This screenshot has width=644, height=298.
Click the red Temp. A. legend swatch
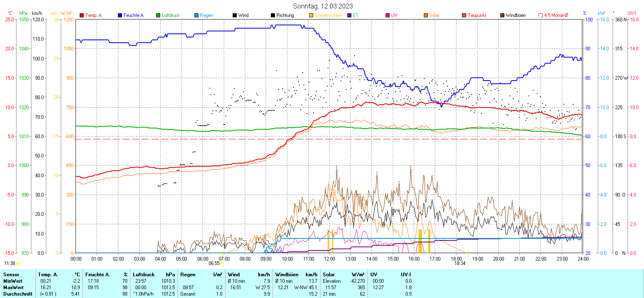82,15
